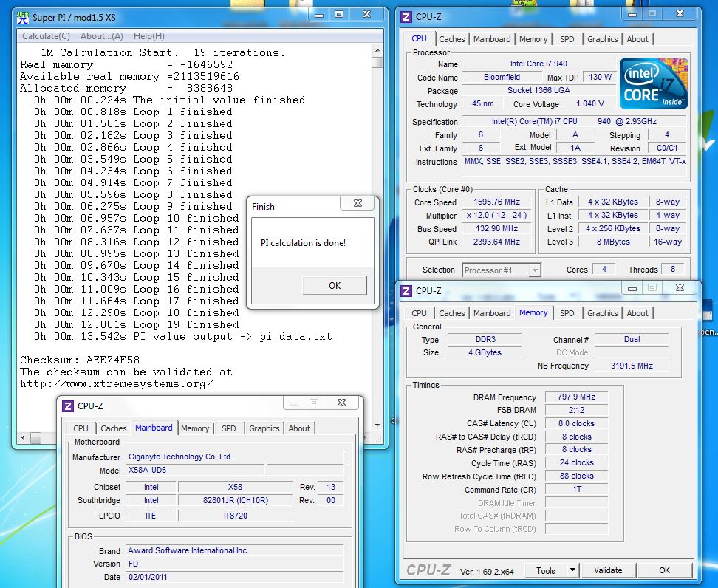Click the Validate button in CPU-Z
Image resolution: width=718 pixels, height=588 pixels.
coord(608,570)
